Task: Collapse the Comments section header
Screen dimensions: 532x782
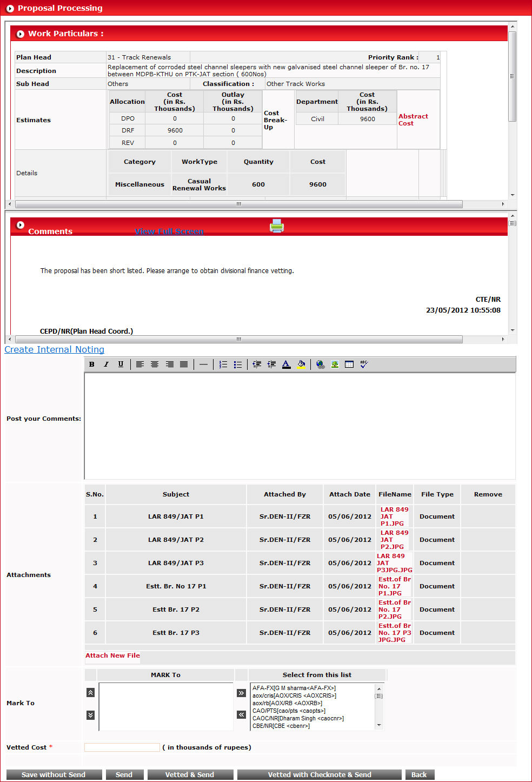Action: 21,225
